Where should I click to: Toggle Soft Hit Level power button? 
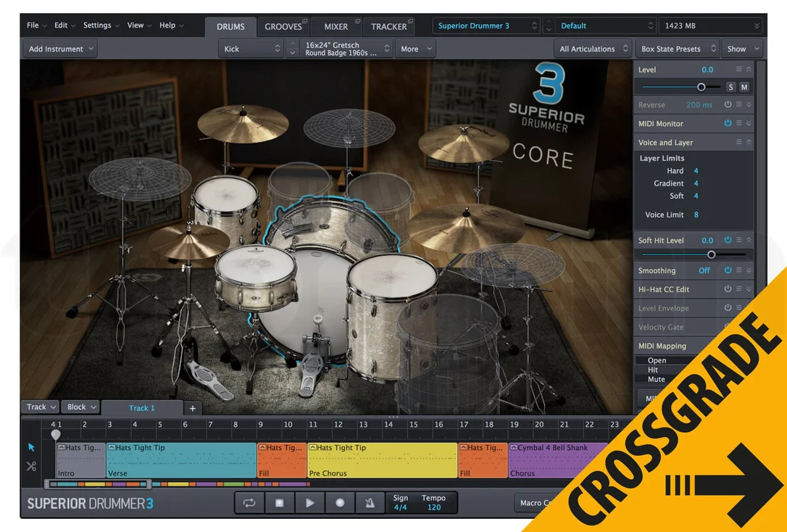(x=728, y=240)
